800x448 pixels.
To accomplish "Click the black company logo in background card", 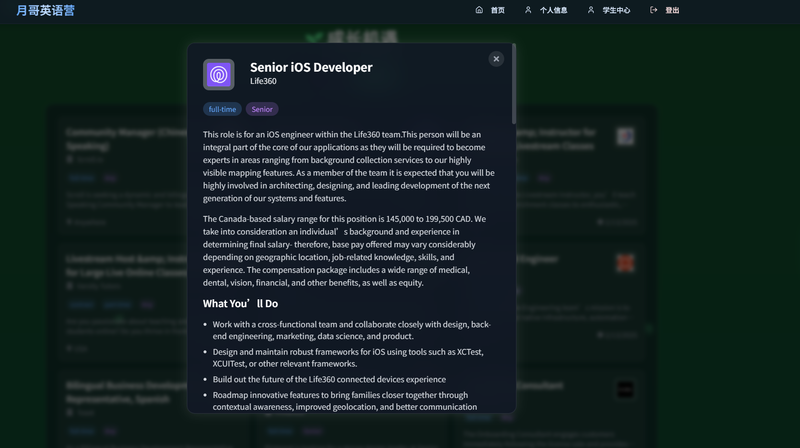I will (626, 389).
